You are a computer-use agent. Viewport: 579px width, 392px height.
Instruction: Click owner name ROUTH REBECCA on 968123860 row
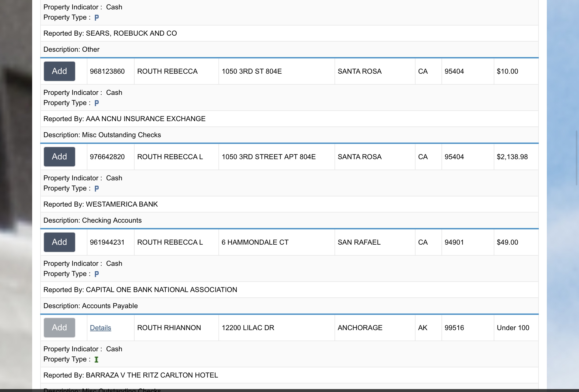(x=167, y=71)
